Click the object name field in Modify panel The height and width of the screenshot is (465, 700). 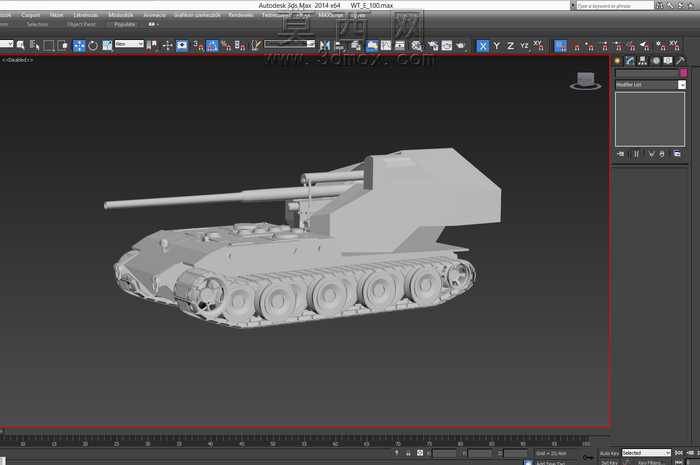point(647,72)
